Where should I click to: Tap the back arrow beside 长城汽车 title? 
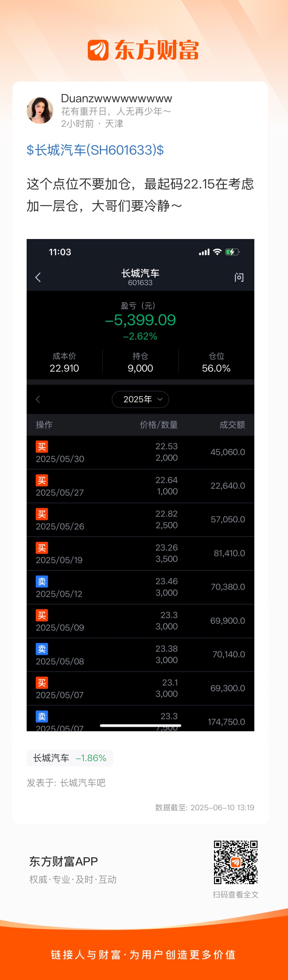tap(38, 277)
